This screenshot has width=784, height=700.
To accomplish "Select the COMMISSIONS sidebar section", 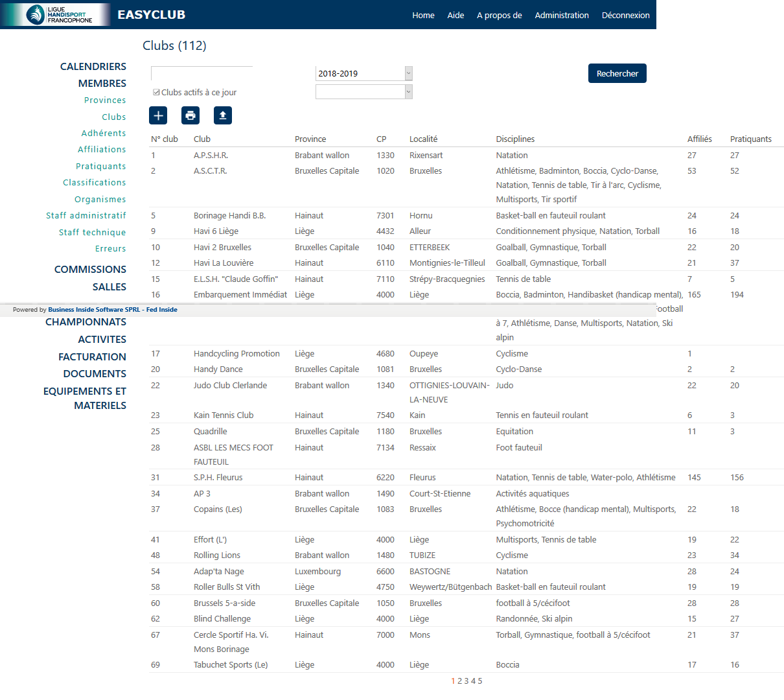I will tap(90, 269).
